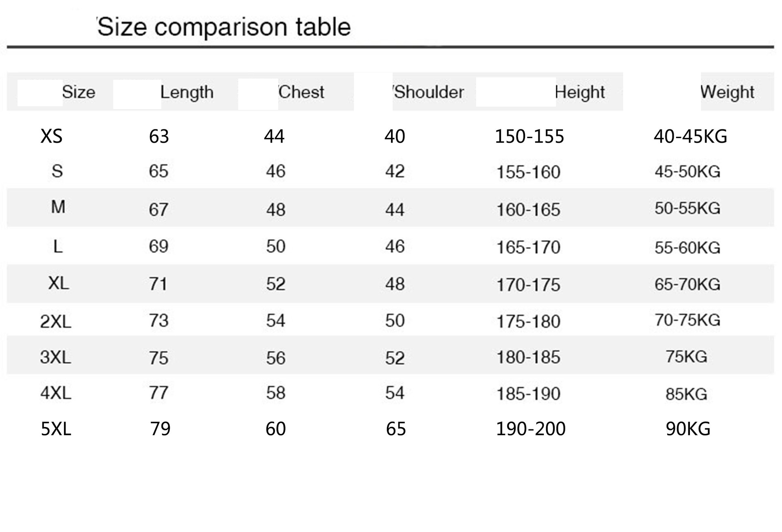Click the 'Size comparison table' title
Viewport: 782px width, 532px height.
224,27
